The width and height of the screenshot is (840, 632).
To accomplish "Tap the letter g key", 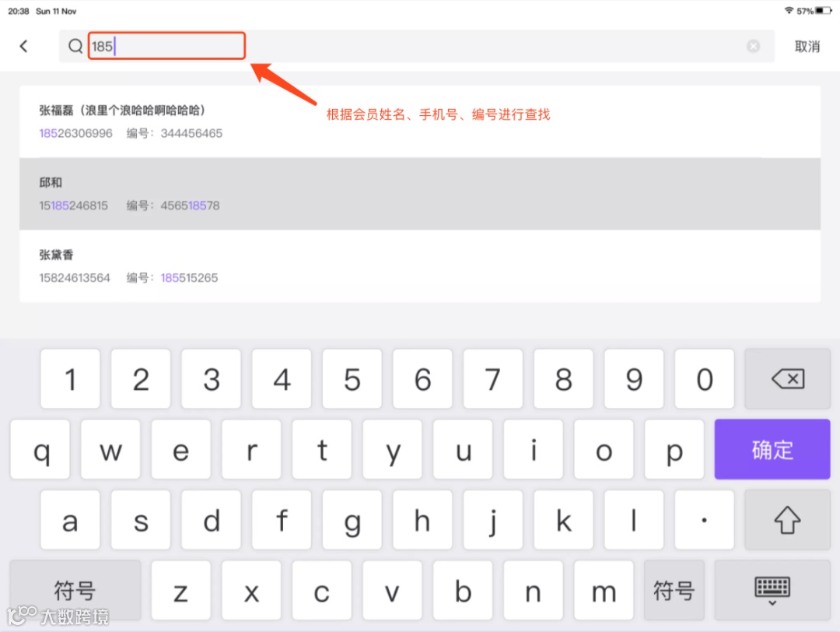I will pos(352,519).
